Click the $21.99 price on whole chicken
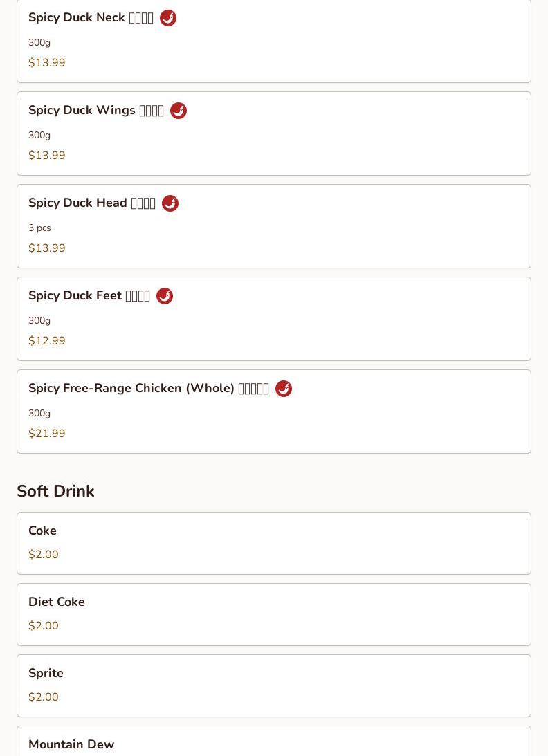The height and width of the screenshot is (756, 548). (x=47, y=433)
